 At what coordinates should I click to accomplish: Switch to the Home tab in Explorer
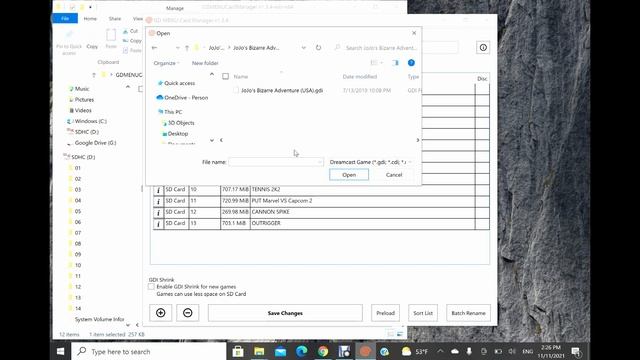pos(90,19)
